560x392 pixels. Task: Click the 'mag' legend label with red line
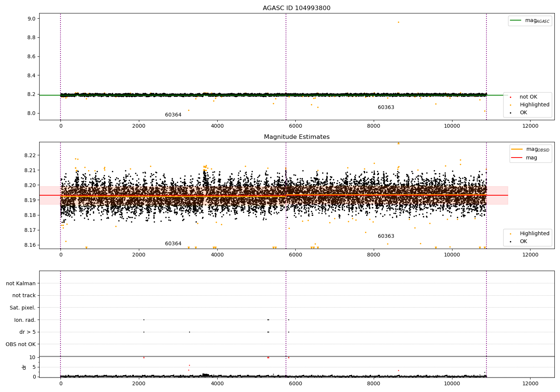pos(532,158)
